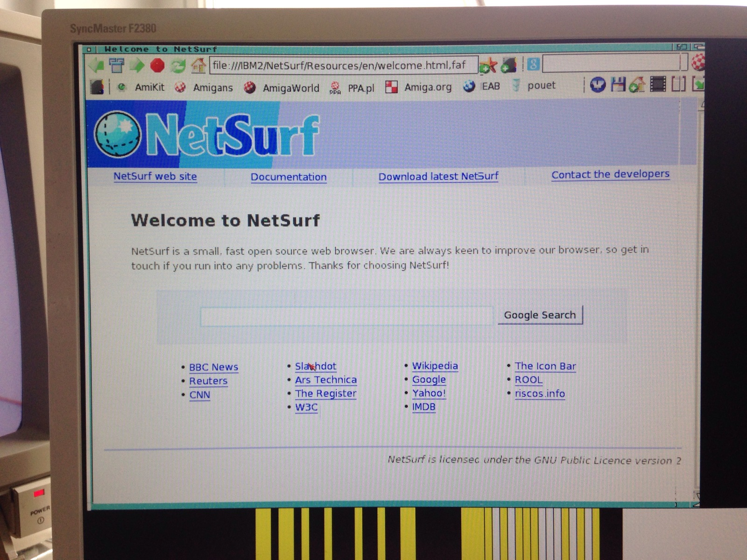Viewport: 747px width, 560px height.
Task: Go to home page via house icon
Action: tap(198, 65)
